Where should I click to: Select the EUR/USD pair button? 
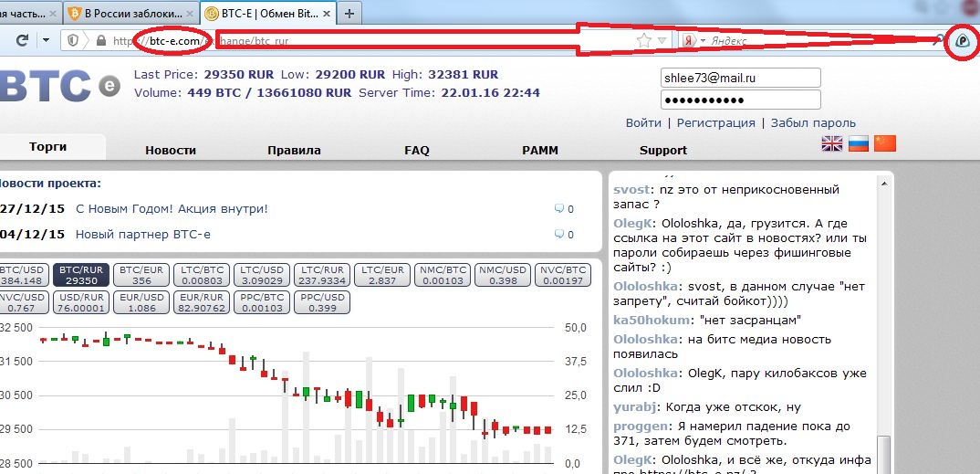click(141, 302)
